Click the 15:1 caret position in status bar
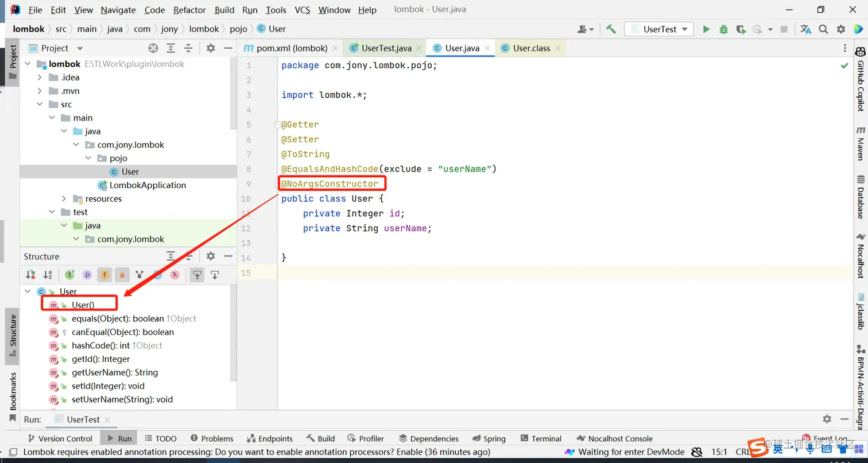The height and width of the screenshot is (463, 868). pos(719,452)
